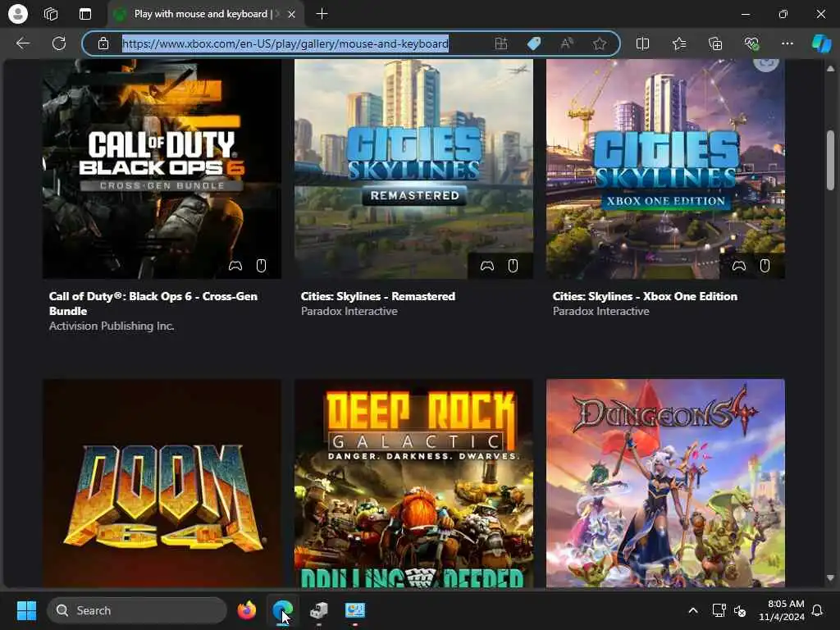840x630 pixels.
Task: Click 'Paradox Interactive' under Cities Skylines Remastered
Action: click(x=349, y=311)
